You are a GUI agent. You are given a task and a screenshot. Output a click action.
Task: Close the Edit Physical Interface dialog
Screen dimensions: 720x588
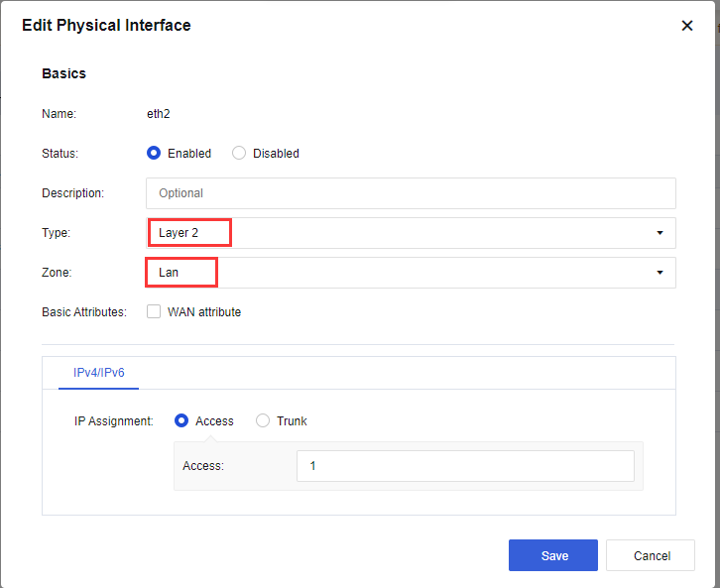click(x=687, y=26)
